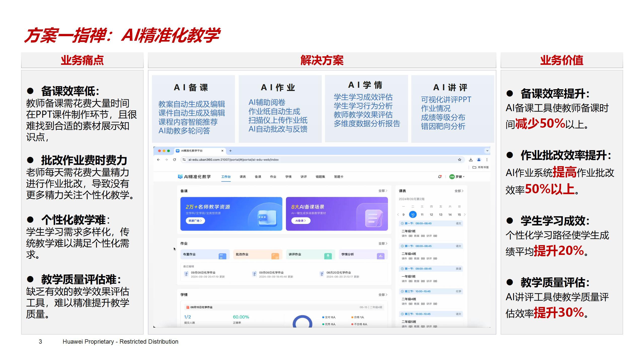Select the 工作台 tab

pos(226,177)
